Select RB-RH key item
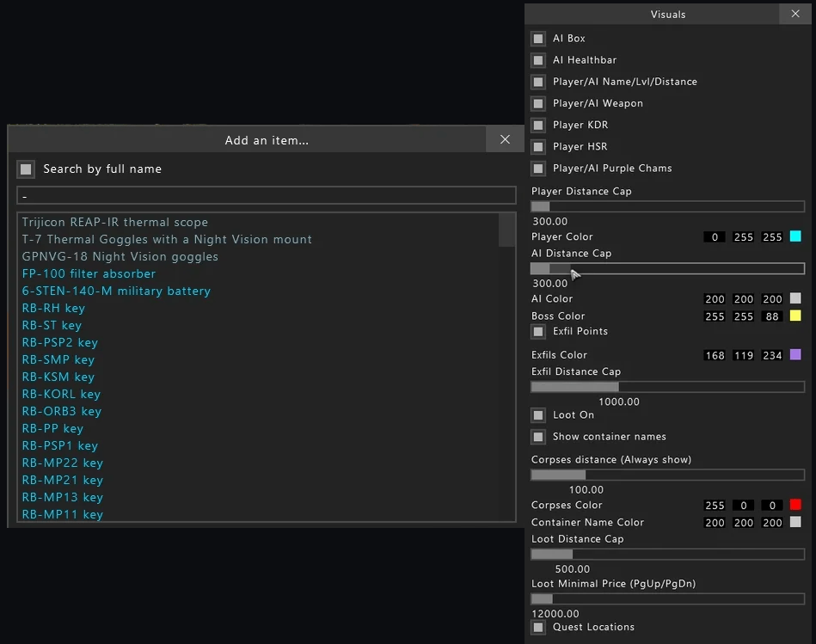The height and width of the screenshot is (644, 816). coord(53,308)
